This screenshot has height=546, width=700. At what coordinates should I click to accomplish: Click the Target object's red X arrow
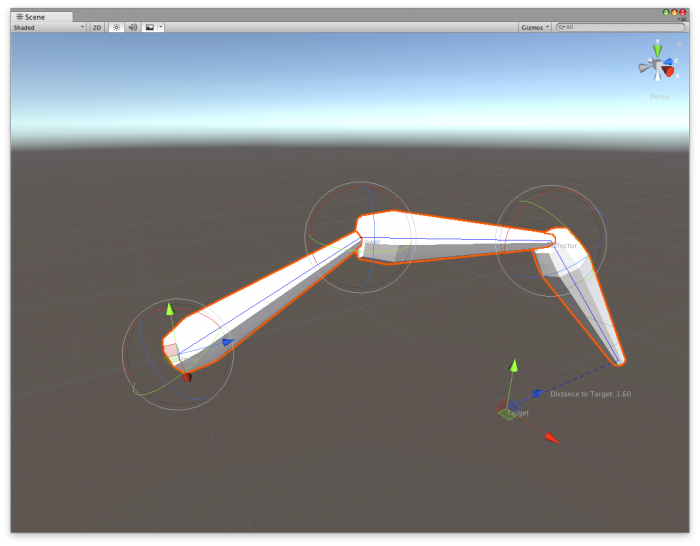[550, 438]
